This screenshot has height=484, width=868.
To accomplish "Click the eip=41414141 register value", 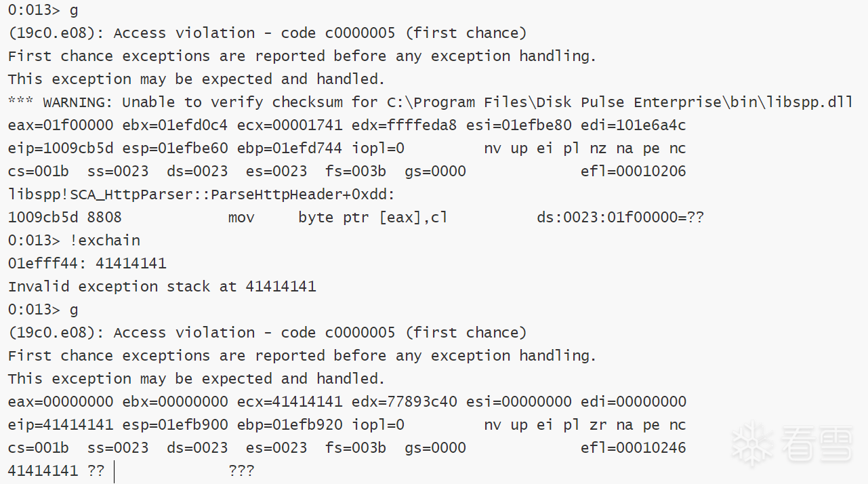I will [60, 425].
